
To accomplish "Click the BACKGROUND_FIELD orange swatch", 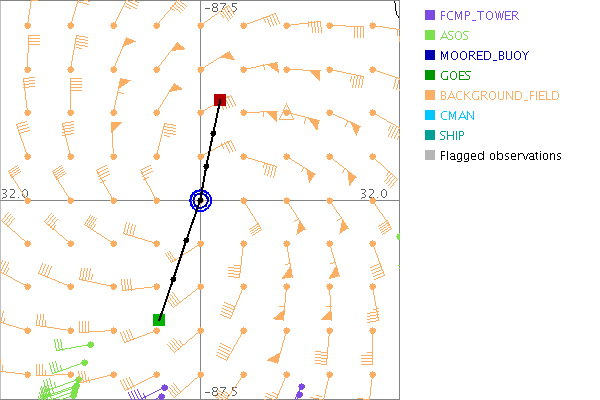I will pyautogui.click(x=430, y=95).
